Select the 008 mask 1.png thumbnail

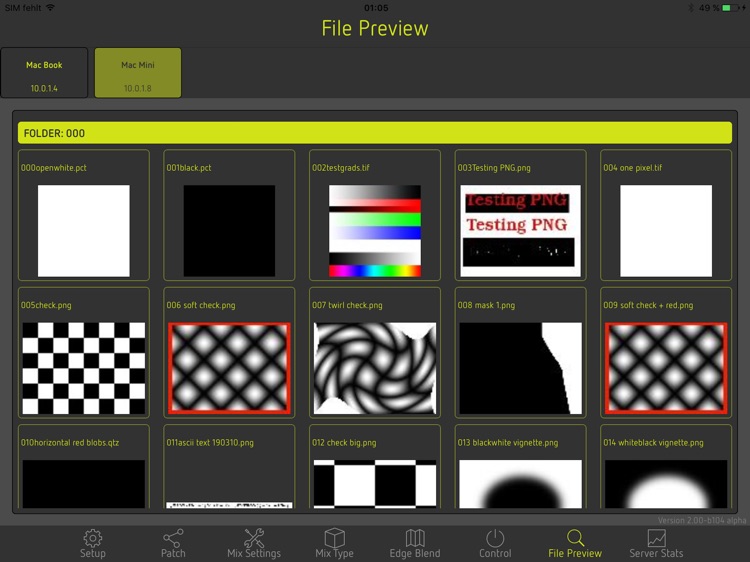pyautogui.click(x=520, y=368)
